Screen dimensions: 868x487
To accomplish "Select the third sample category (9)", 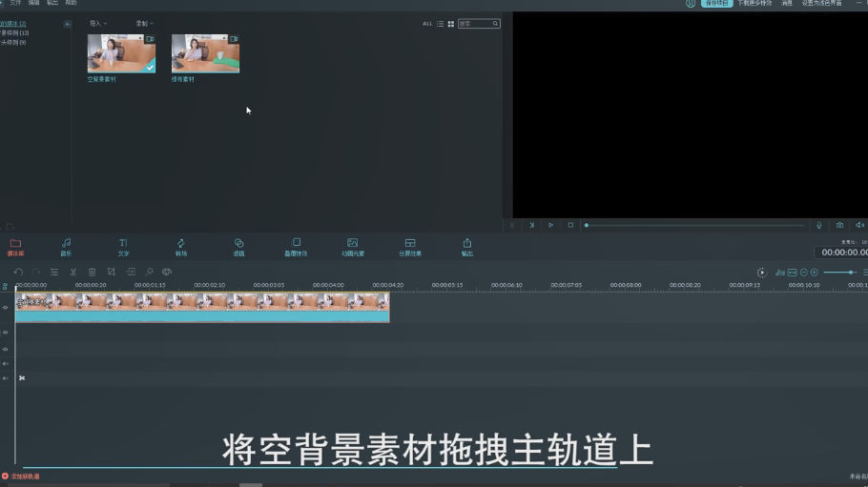I will (13, 43).
